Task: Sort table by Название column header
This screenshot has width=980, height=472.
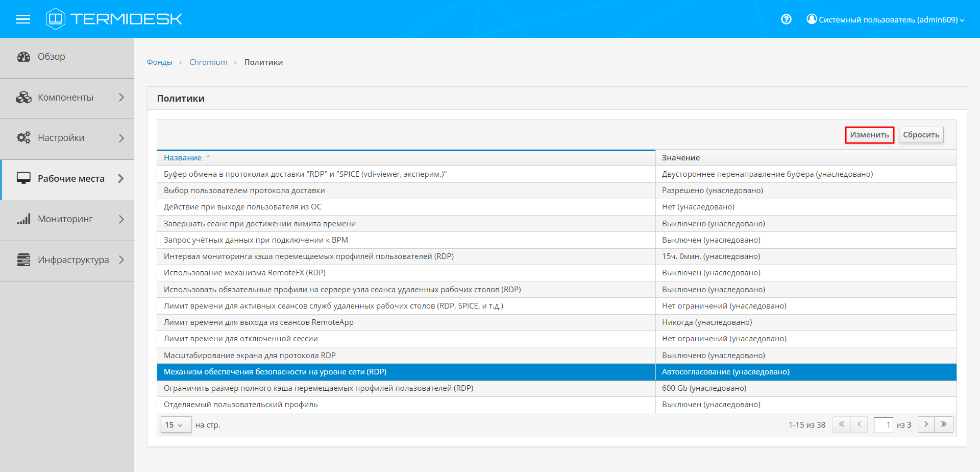Action: (183, 158)
